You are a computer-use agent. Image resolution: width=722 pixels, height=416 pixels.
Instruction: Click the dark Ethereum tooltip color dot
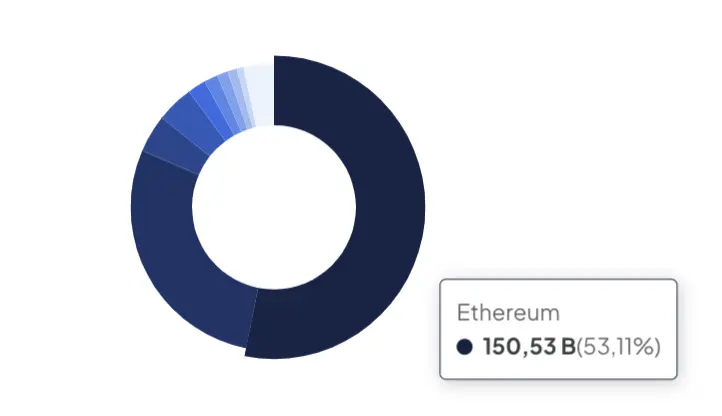coord(465,346)
